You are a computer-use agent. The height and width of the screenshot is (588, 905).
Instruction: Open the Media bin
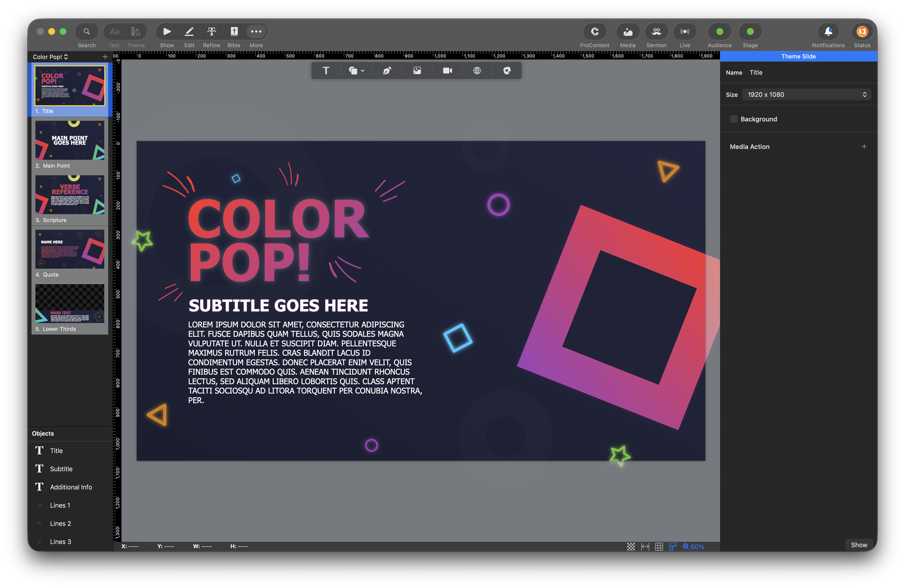coord(627,32)
